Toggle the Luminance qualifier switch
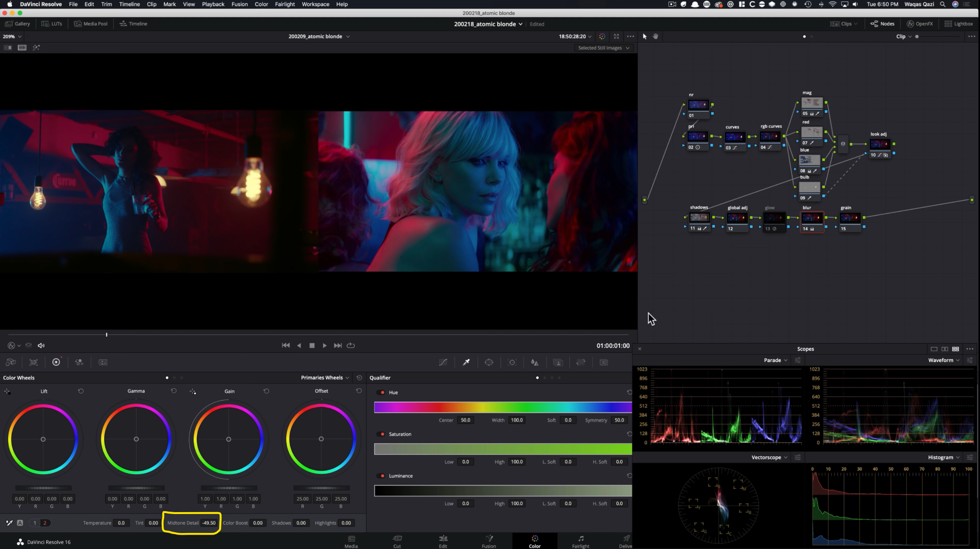This screenshot has width=980, height=549. [x=381, y=476]
